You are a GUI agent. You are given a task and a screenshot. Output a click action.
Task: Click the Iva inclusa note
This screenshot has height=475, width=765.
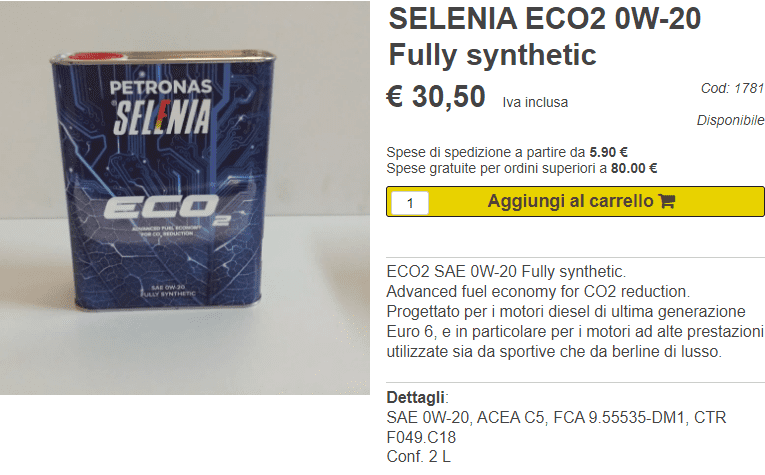point(535,101)
